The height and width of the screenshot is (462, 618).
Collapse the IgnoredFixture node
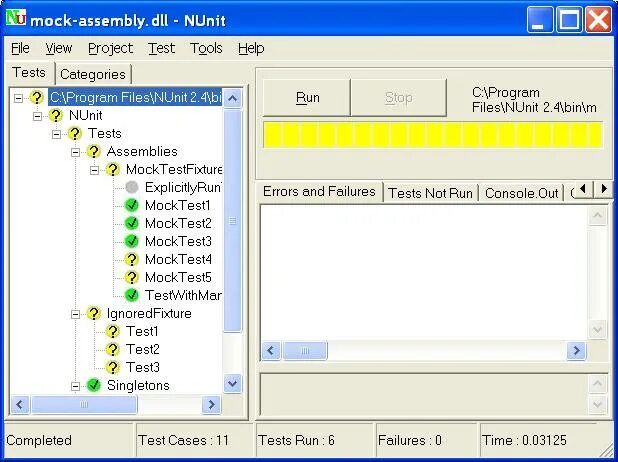tap(75, 314)
